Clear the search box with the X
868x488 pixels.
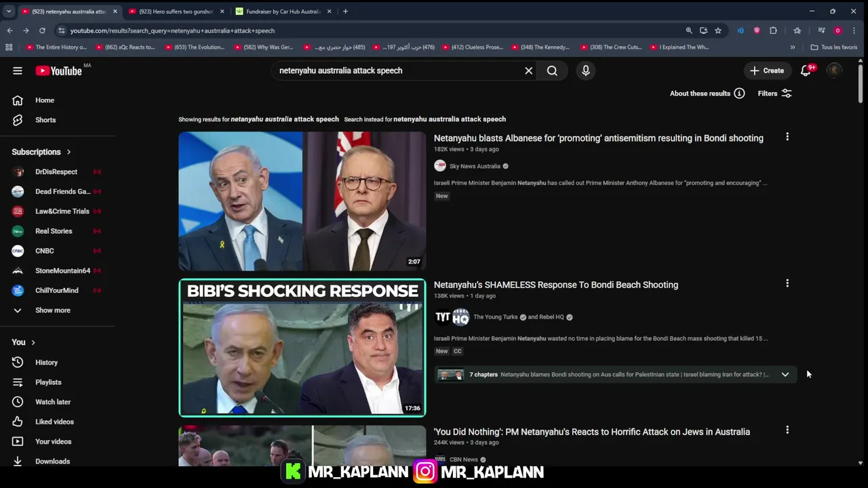click(529, 70)
